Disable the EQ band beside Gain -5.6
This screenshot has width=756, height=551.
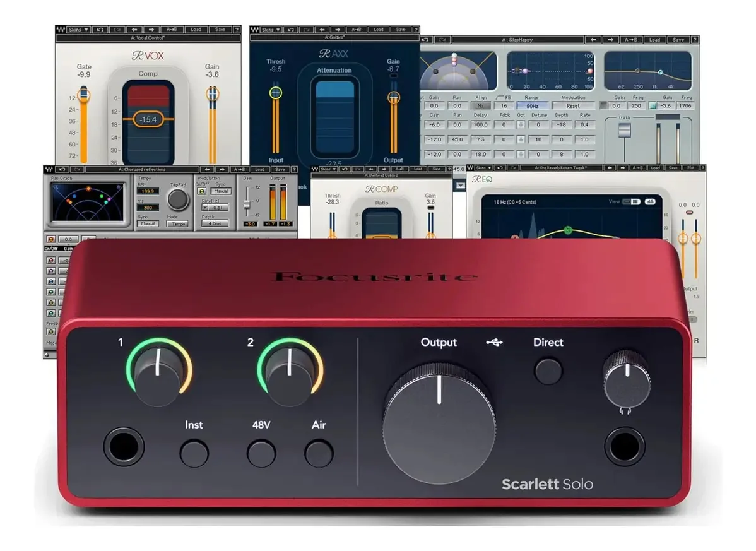[653, 105]
